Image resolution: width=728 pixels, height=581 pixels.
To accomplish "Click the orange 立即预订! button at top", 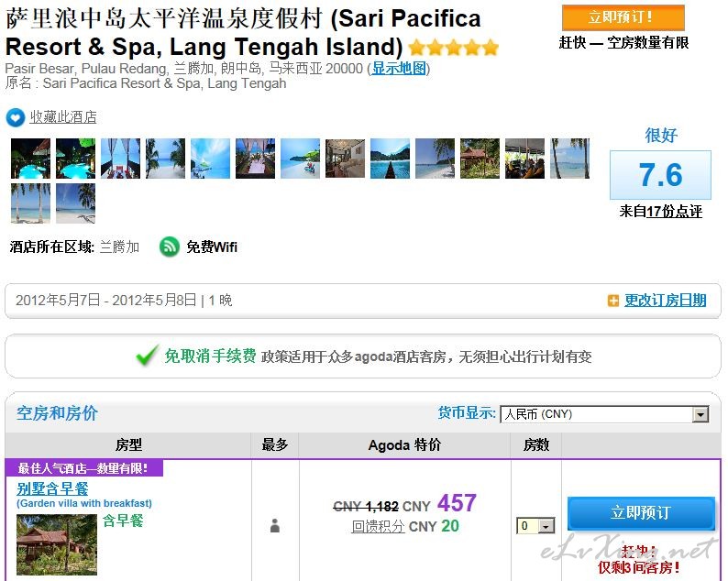I will [623, 17].
